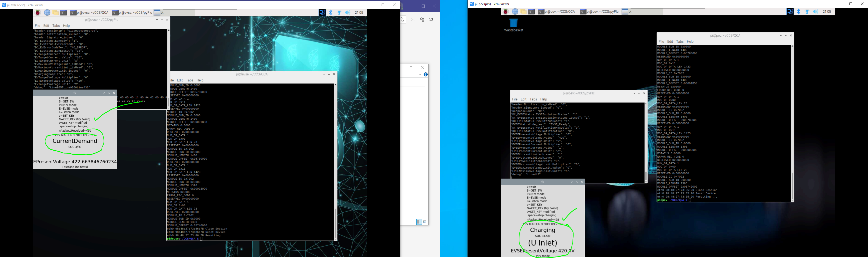
Task: Open file manager on evse taskbar
Action: coord(55,13)
